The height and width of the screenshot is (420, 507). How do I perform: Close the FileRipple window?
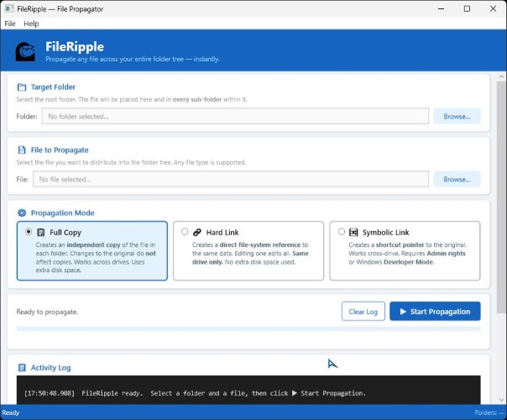pyautogui.click(x=493, y=8)
